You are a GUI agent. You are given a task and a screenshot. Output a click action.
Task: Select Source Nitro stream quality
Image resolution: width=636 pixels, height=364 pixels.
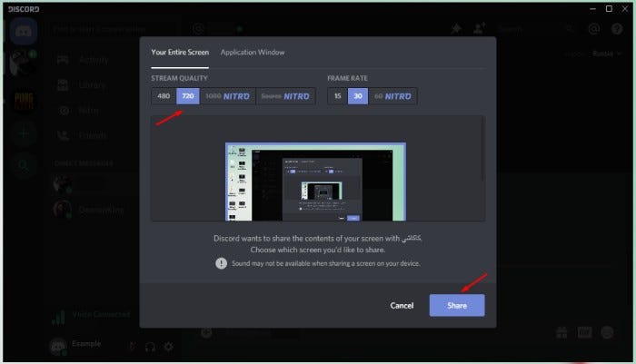[285, 96]
